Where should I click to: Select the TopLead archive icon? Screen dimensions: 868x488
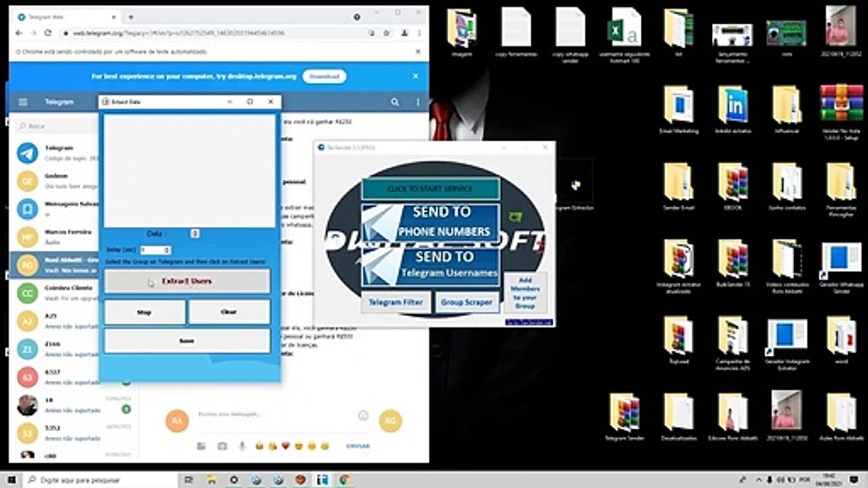[x=678, y=340]
